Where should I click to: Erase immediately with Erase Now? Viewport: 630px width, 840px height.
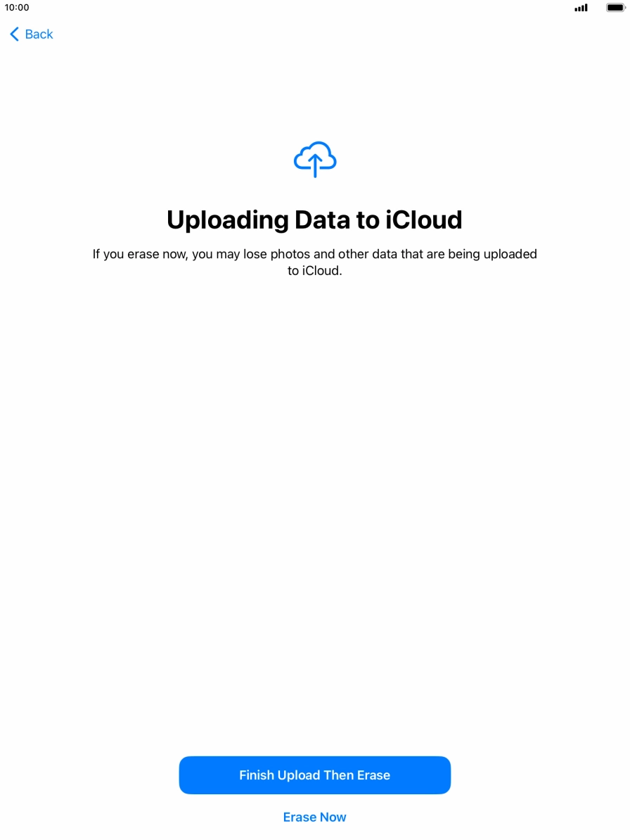click(315, 817)
